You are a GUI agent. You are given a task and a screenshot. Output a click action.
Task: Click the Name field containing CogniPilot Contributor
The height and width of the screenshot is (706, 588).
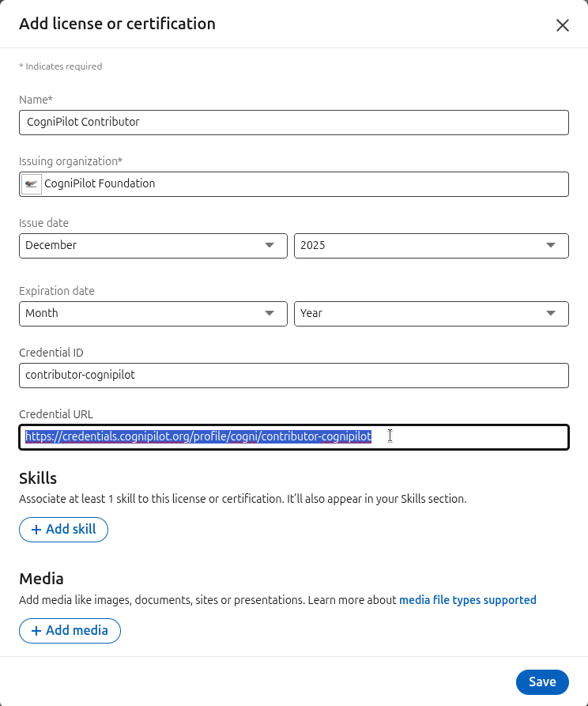coord(293,123)
